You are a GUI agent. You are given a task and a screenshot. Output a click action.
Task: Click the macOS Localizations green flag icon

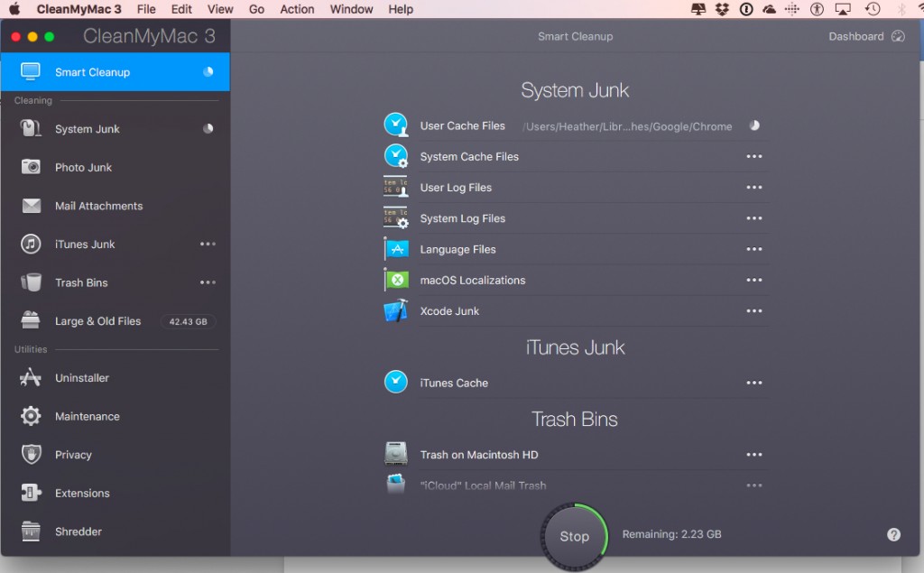click(396, 280)
